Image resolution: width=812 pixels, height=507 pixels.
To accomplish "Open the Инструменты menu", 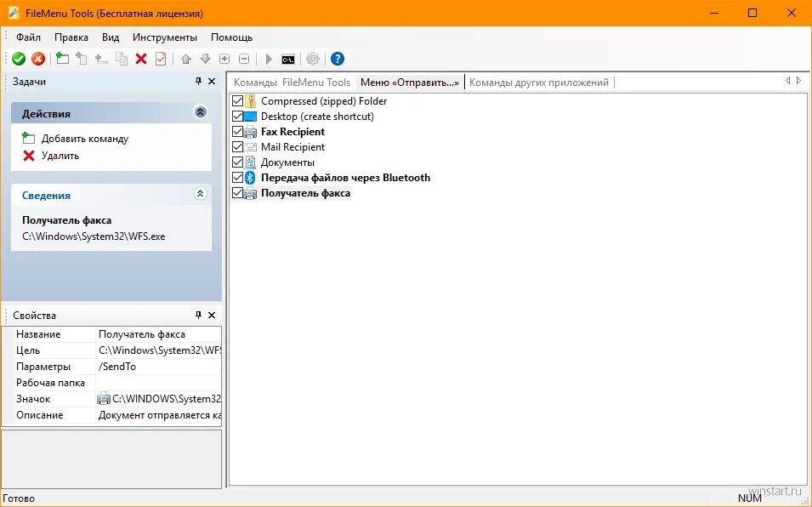I will [165, 37].
